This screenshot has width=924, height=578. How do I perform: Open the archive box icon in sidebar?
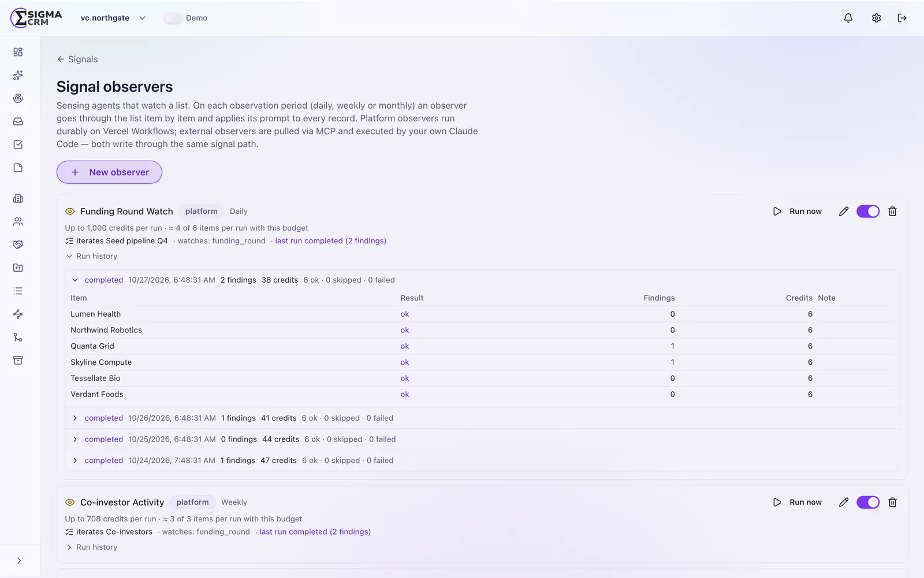click(x=18, y=360)
